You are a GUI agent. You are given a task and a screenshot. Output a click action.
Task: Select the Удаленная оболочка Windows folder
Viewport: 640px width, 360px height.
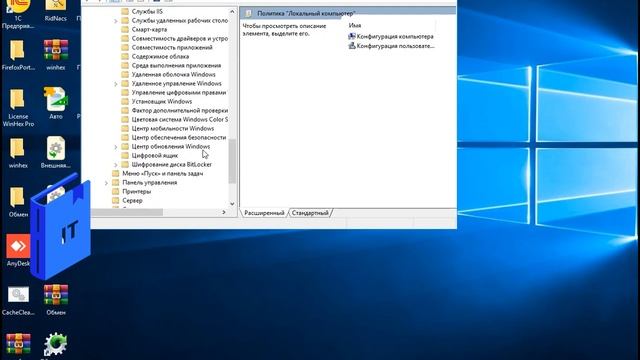[169, 74]
